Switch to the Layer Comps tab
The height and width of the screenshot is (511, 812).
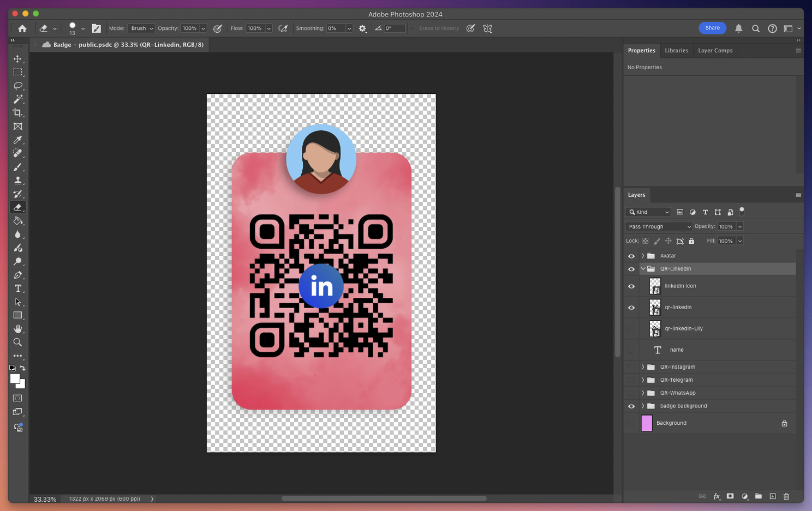pyautogui.click(x=715, y=51)
